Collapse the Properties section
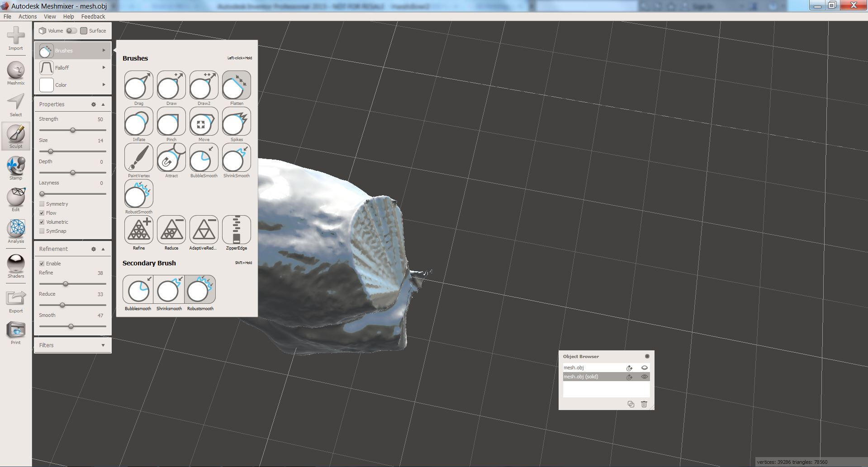 tap(103, 104)
